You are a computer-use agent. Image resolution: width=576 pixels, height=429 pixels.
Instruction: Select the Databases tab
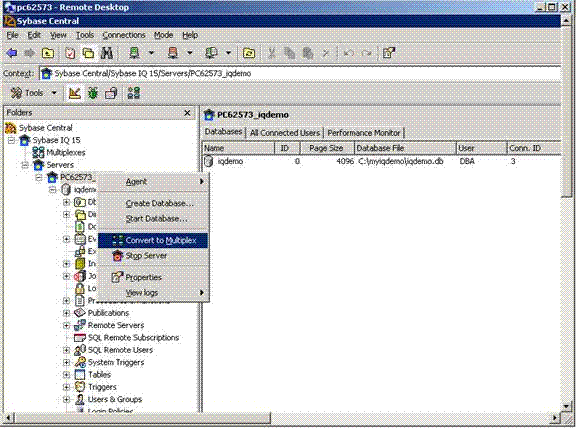click(x=223, y=132)
